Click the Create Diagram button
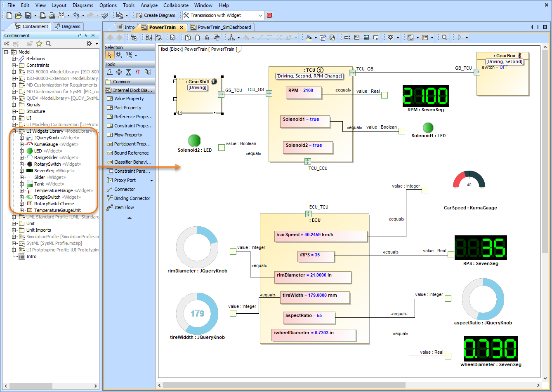This screenshot has height=392, width=552. click(156, 15)
